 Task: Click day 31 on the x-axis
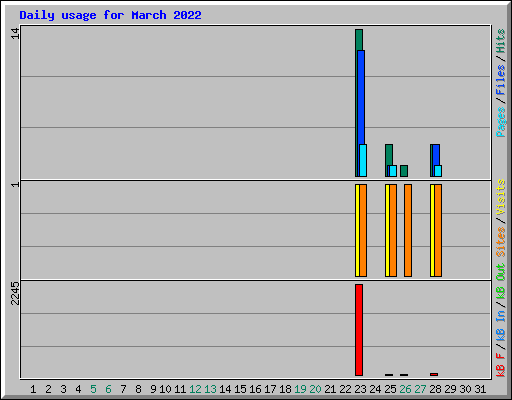(480, 389)
